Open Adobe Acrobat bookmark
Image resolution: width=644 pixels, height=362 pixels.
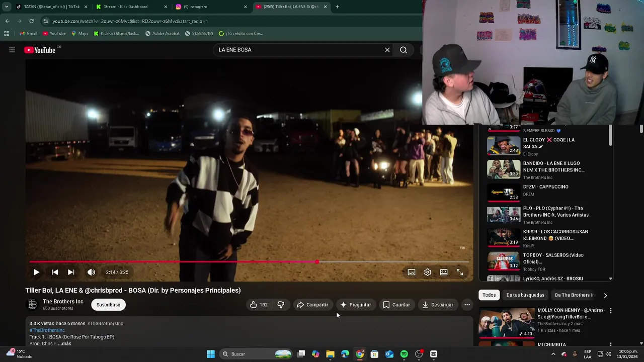[x=162, y=33]
